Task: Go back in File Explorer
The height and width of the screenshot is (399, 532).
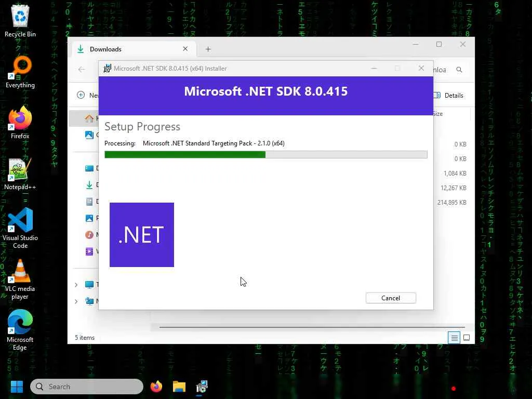Action: click(x=82, y=70)
